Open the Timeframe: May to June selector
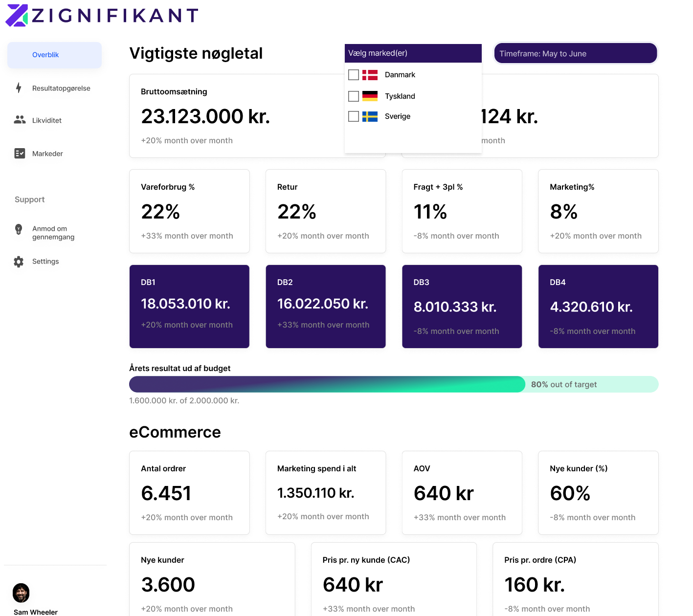 click(x=575, y=53)
